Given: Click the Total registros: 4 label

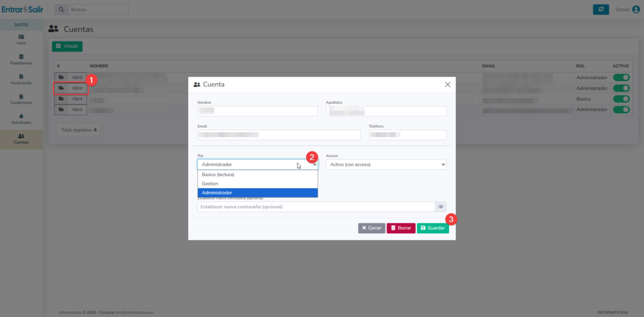Looking at the screenshot, I should [x=79, y=130].
